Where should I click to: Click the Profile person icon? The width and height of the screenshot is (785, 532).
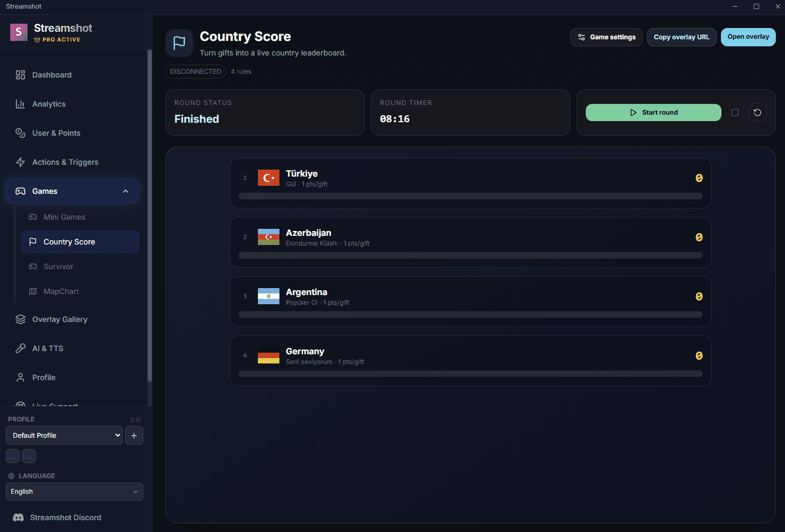20,377
